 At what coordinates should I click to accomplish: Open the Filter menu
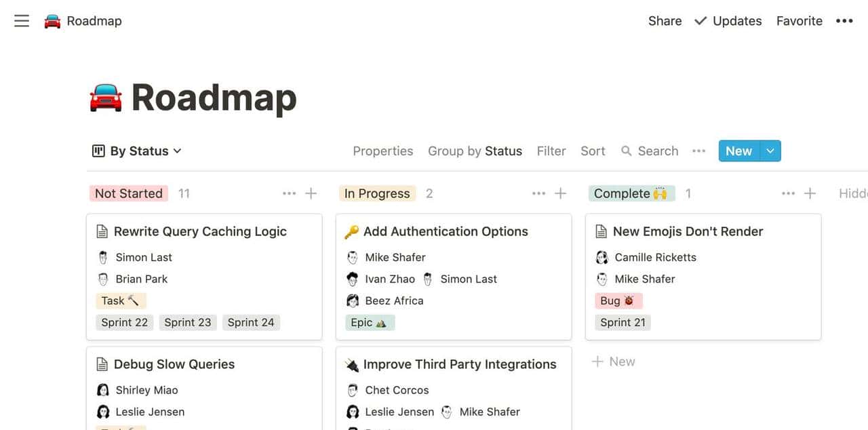coord(551,151)
